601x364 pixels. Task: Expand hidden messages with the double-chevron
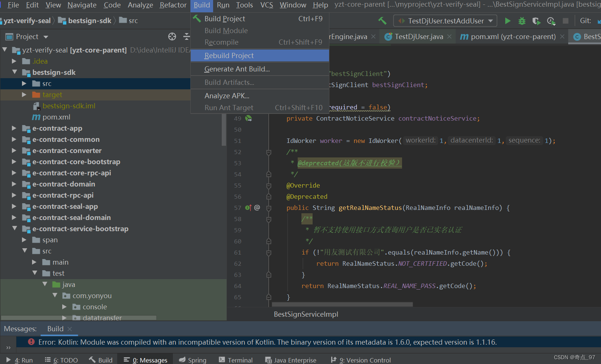click(x=8, y=348)
